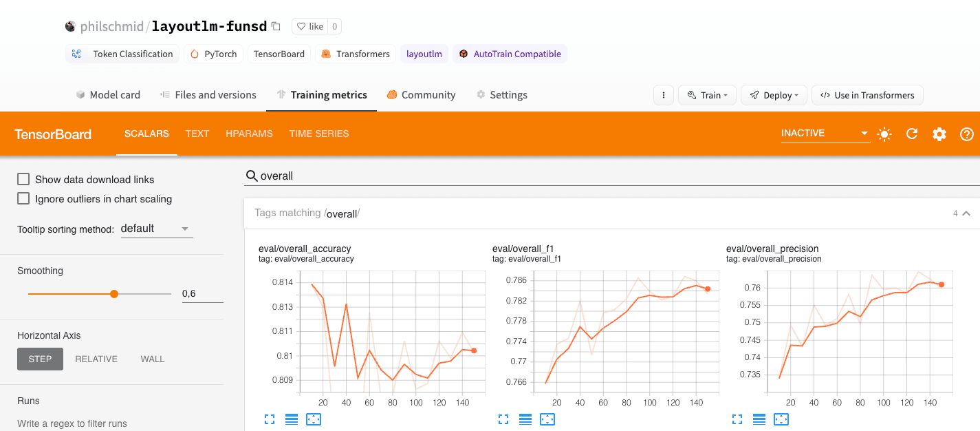Switch to the TEXT TensorBoard tab
The height and width of the screenshot is (431, 980).
tap(197, 134)
